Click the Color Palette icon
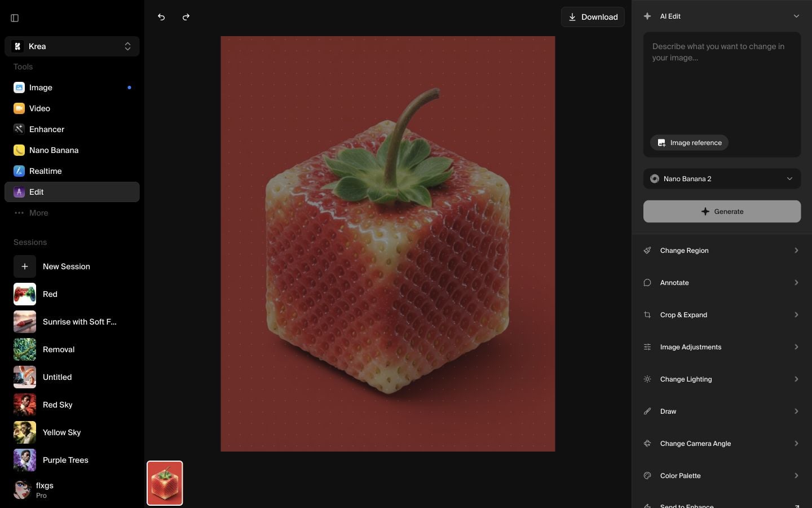 pyautogui.click(x=647, y=476)
